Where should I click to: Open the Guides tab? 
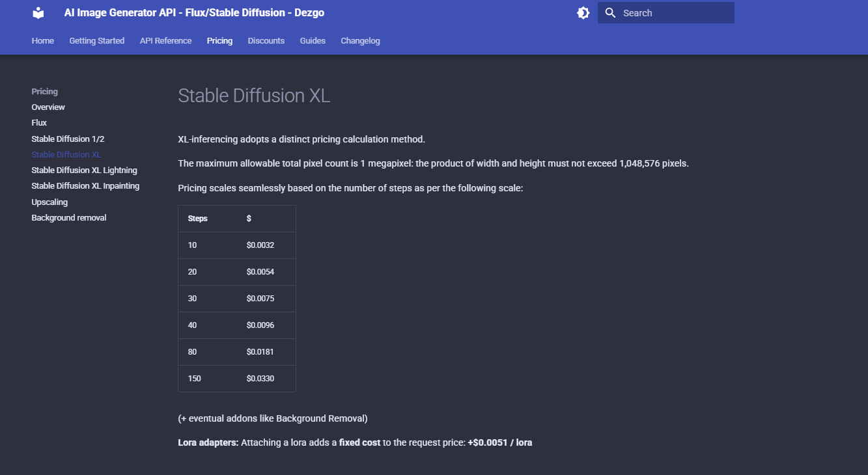coord(313,41)
